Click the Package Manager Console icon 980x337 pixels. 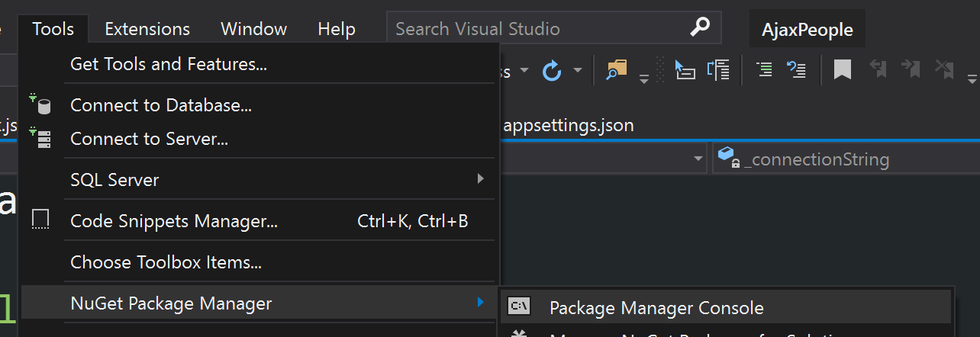520,307
